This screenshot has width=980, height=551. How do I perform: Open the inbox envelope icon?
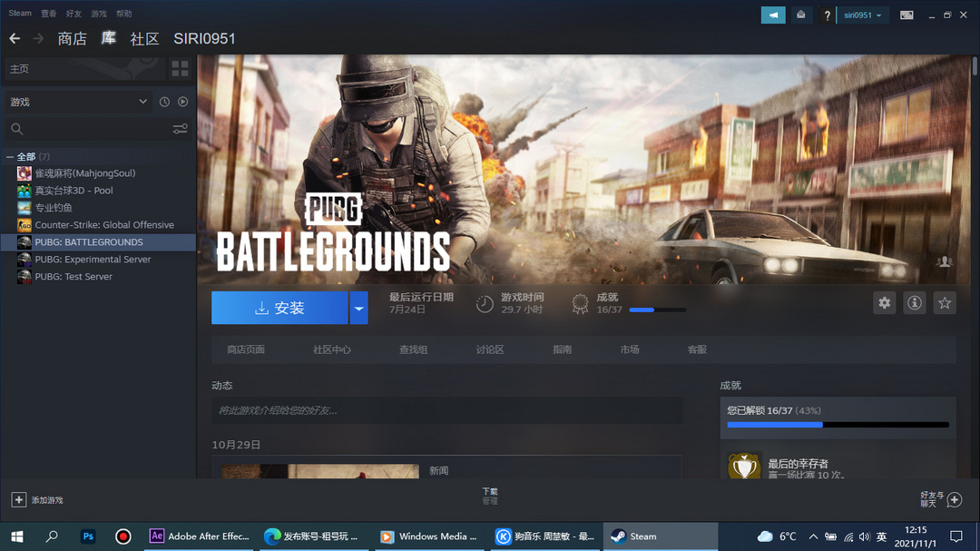point(800,15)
